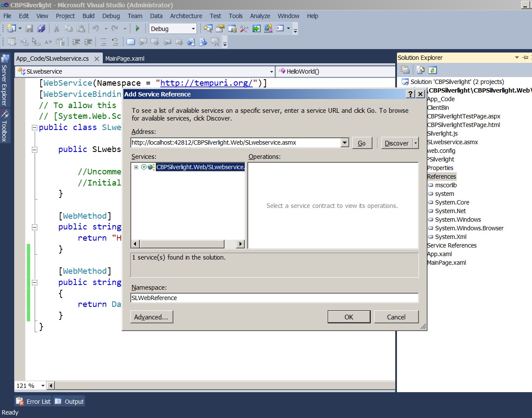The image size is (532, 418).
Task: Open the Discover button dropdown arrow
Action: [415, 143]
